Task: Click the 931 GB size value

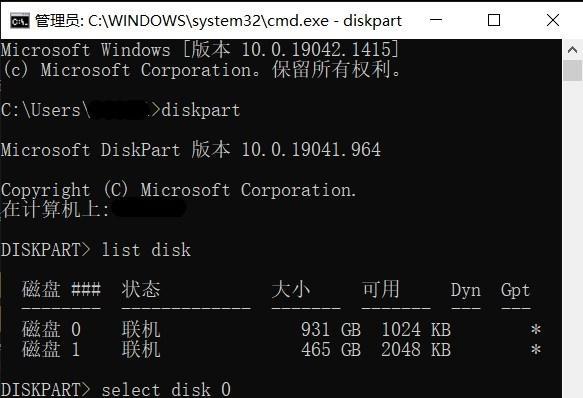Action: (x=331, y=330)
